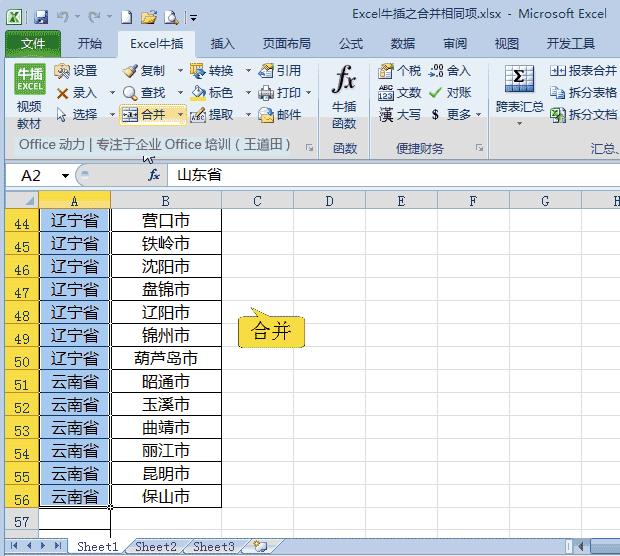Expand the 查找 dropdown arrow
This screenshot has height=556, width=620.
[x=180, y=93]
